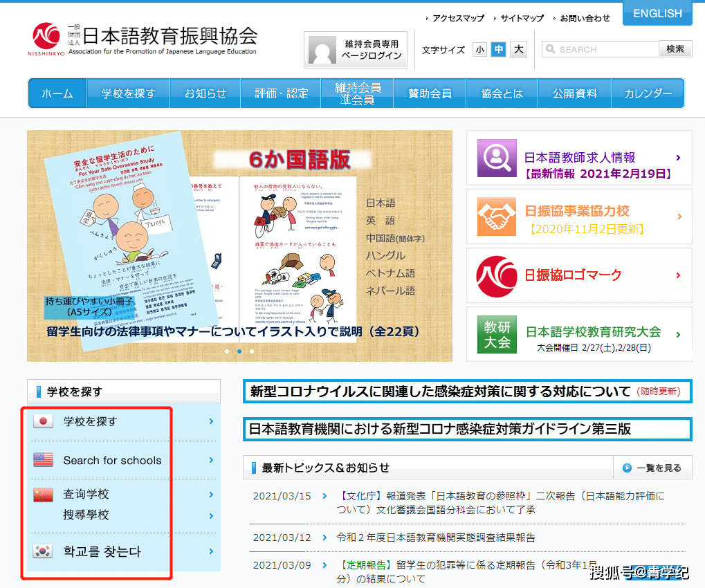Click the USA flag icon
The width and height of the screenshot is (705, 588).
pos(43,460)
